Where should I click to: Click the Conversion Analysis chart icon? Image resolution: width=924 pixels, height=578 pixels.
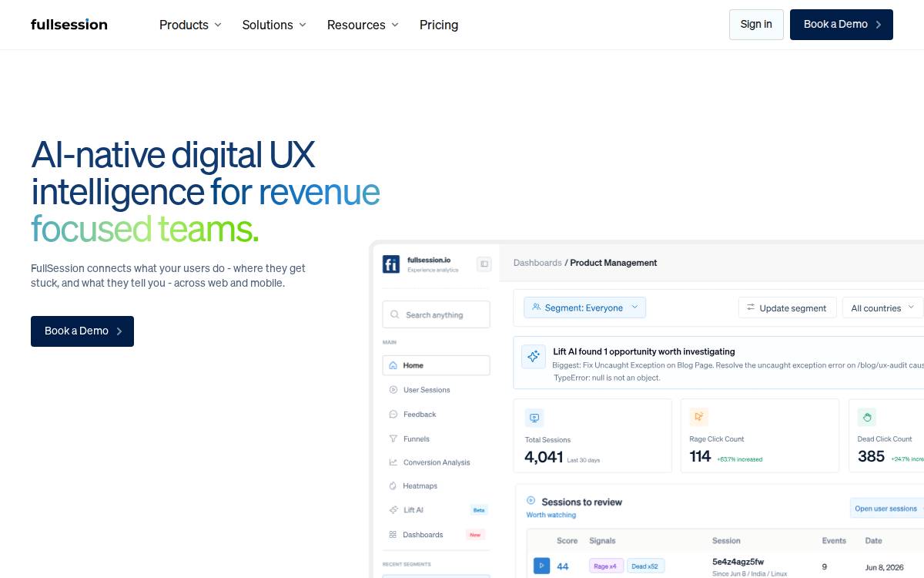pos(393,462)
